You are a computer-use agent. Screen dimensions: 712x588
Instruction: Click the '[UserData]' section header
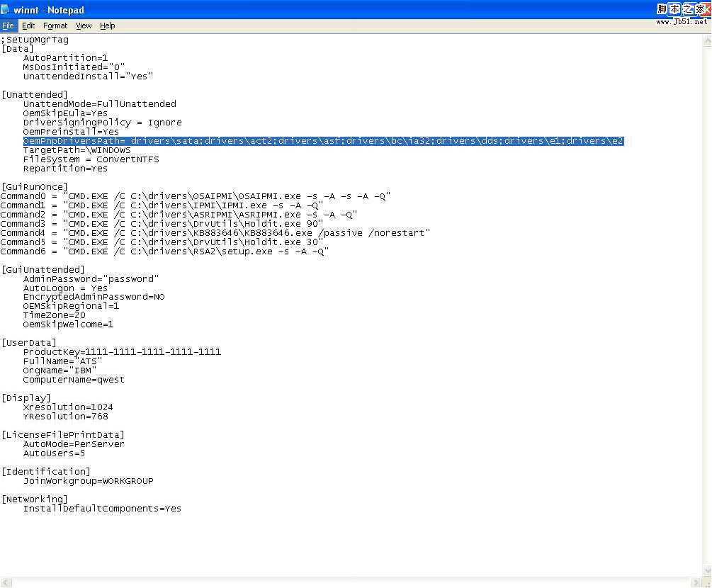point(29,343)
